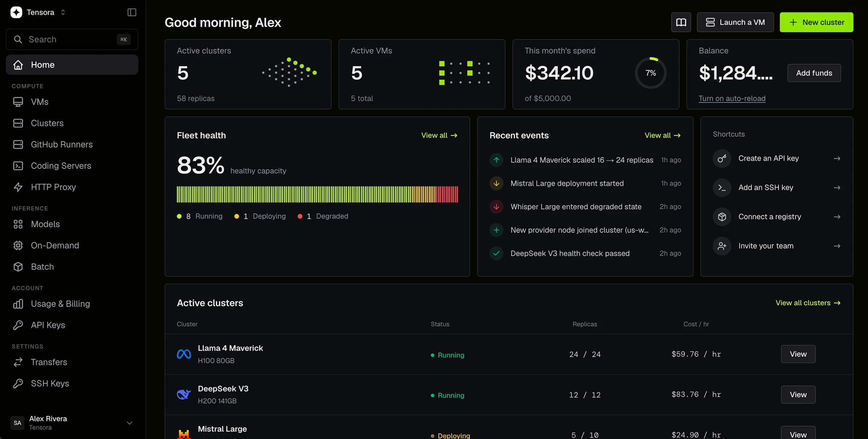Click the Meta logo of Llama 4 Maverick
Screen dimensions: 868x439
point(184,354)
